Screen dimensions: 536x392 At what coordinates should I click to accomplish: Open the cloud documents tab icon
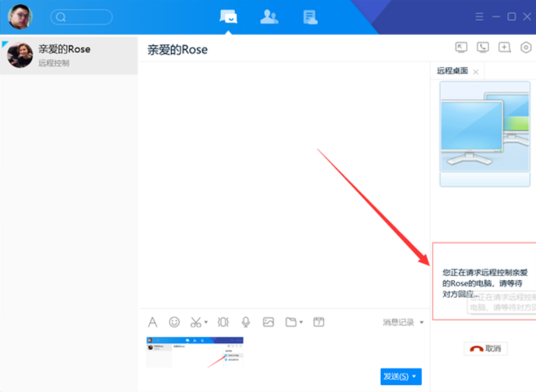310,17
